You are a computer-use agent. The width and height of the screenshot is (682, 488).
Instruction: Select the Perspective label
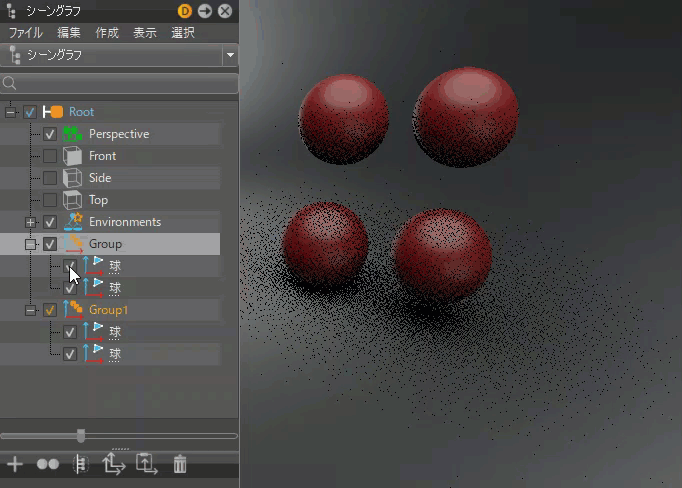click(119, 134)
